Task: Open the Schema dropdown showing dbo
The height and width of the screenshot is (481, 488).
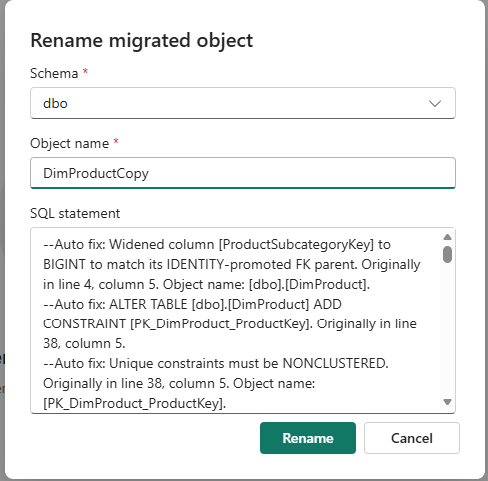Action: tap(243, 103)
